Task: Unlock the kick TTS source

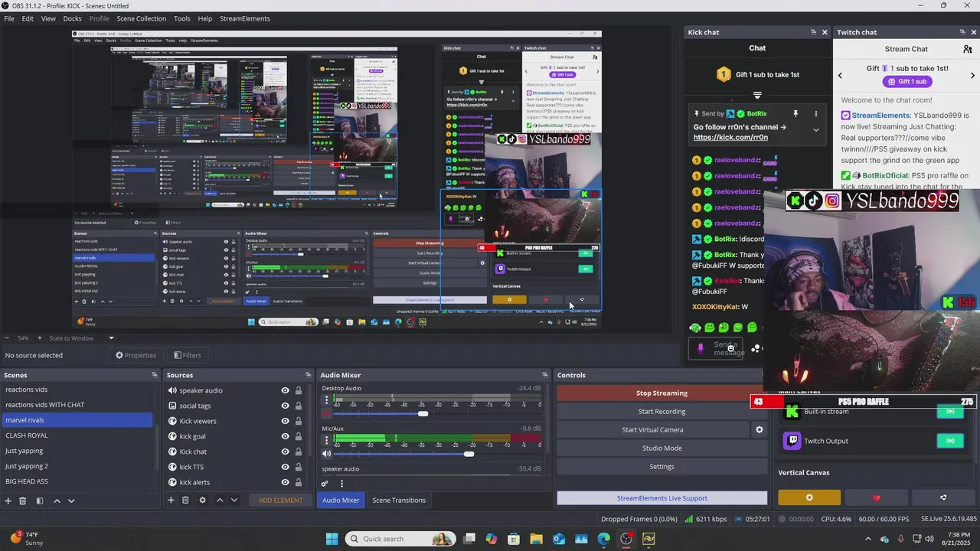Action: pyautogui.click(x=299, y=467)
